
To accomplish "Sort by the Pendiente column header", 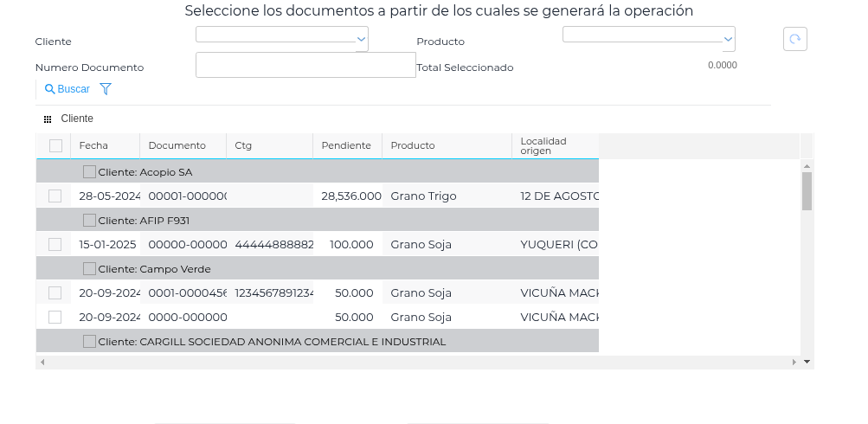I will 346,145.
